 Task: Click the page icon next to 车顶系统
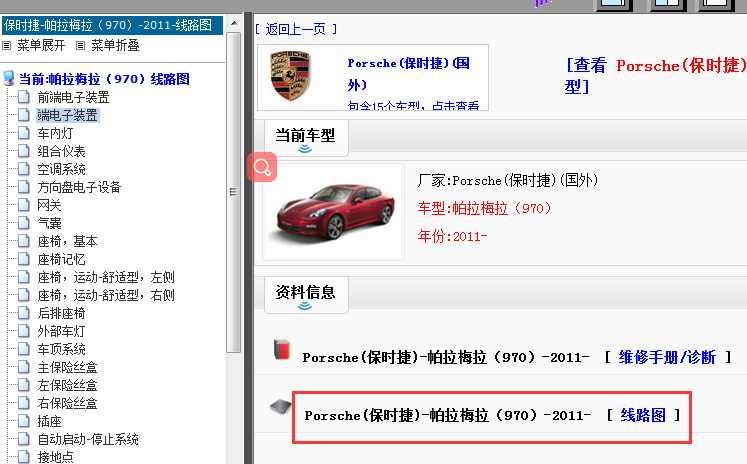pos(24,349)
